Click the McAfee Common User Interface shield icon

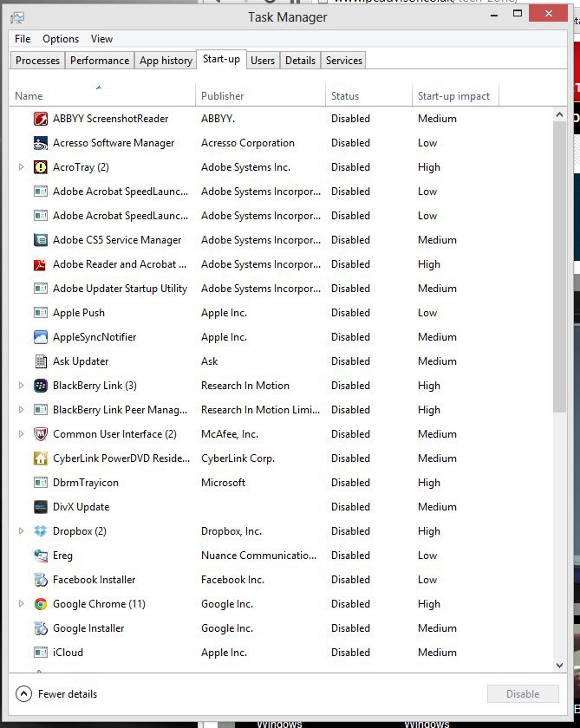41,434
